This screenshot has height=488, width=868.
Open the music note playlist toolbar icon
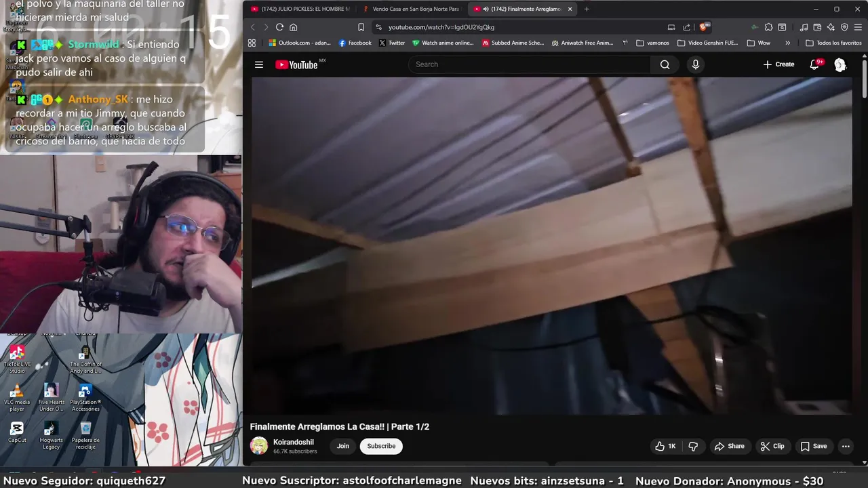(804, 27)
